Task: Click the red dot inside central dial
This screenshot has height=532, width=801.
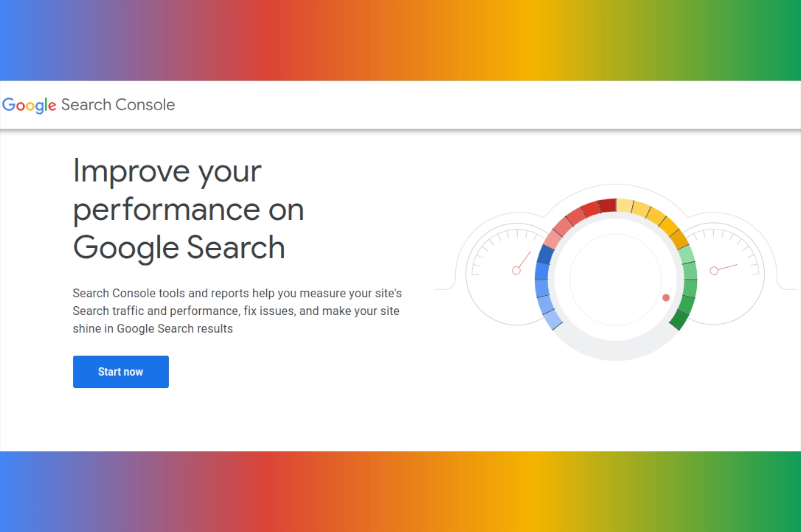Action: pyautogui.click(x=666, y=298)
